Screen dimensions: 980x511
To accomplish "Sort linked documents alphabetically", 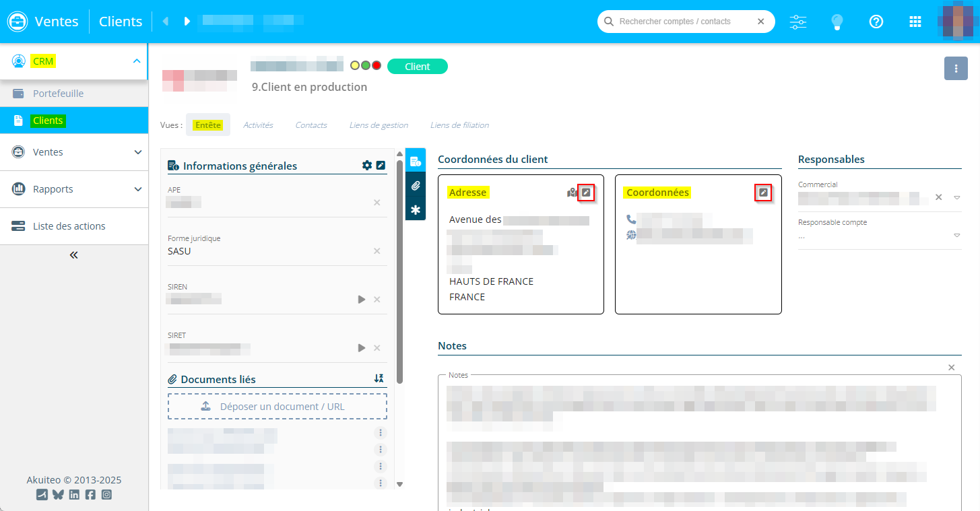I will coord(379,379).
